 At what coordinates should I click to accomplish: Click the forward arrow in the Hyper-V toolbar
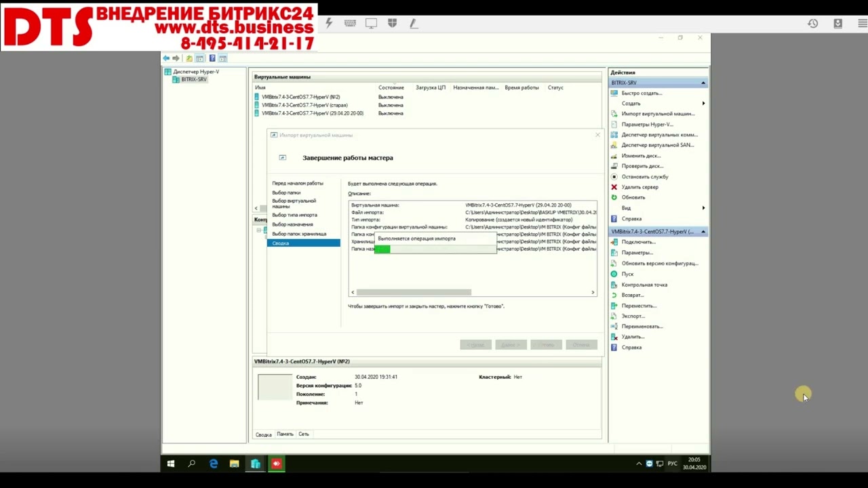[x=176, y=58]
